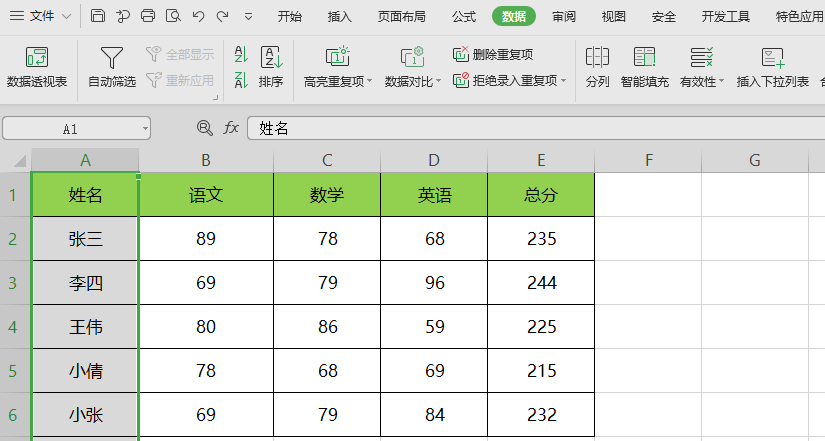Open the 数据透视表 pivot table tool

click(x=37, y=68)
